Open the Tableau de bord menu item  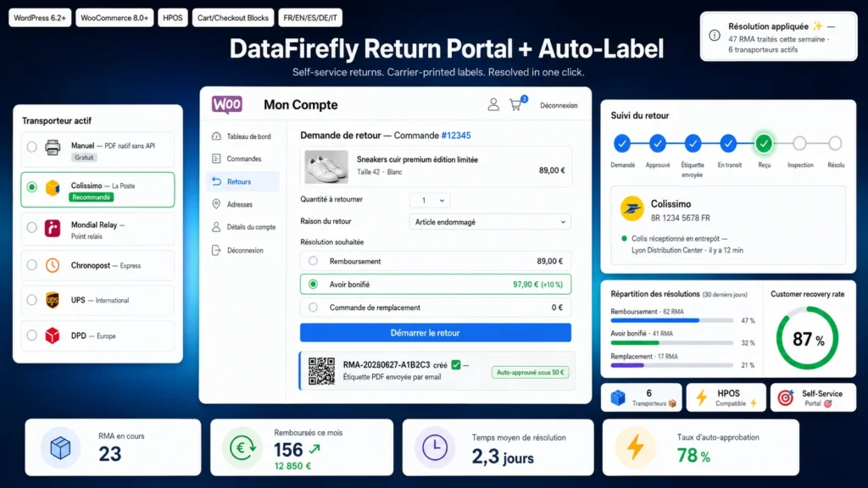(243, 136)
